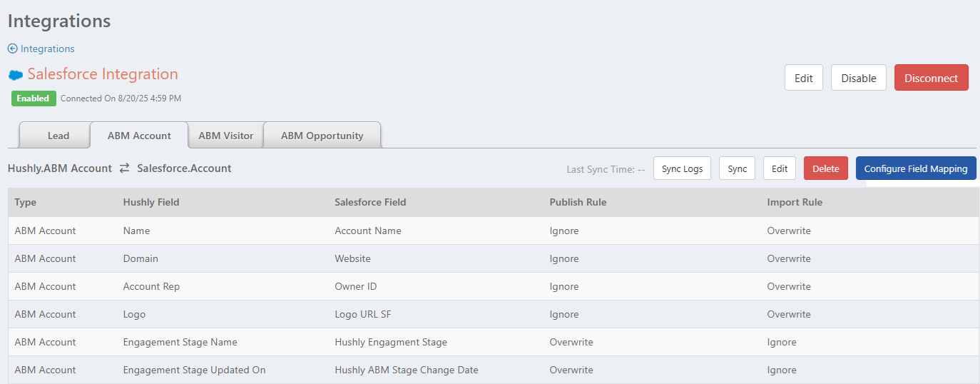Click the Connected On timestamp text

(x=121, y=98)
